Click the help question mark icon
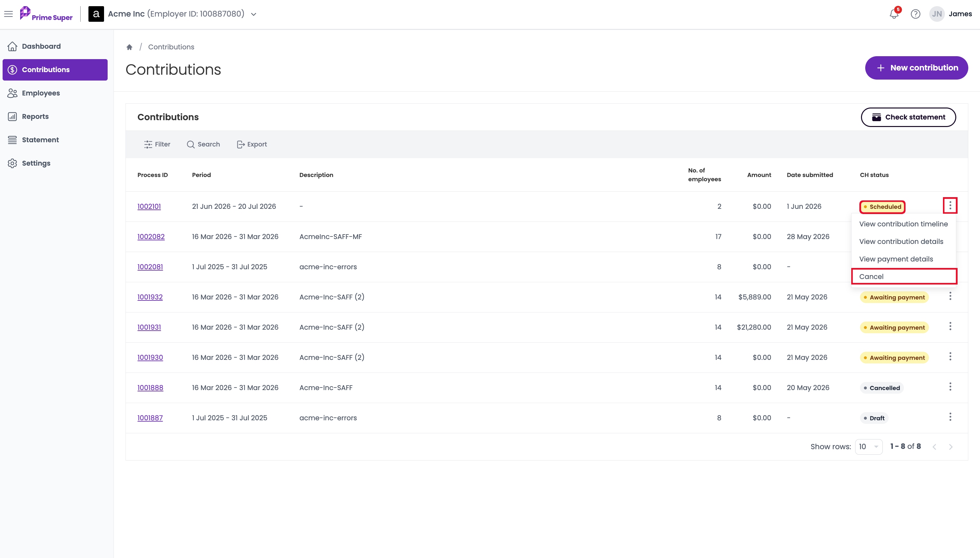This screenshot has width=980, height=558. point(916,14)
